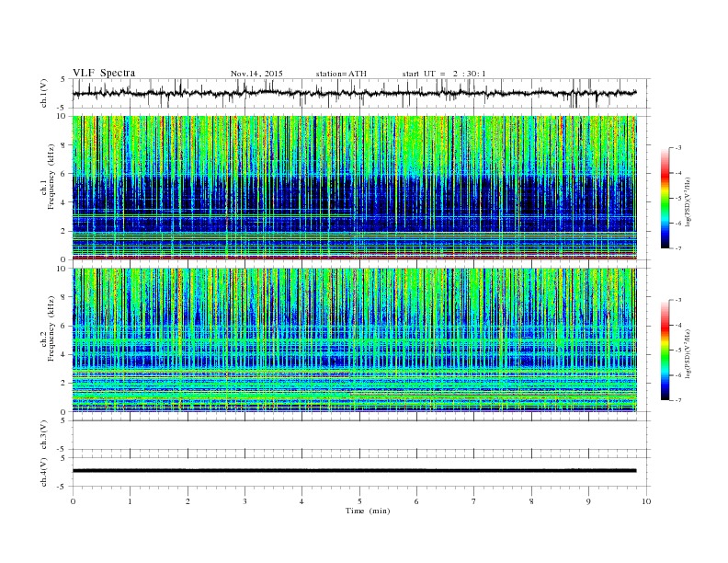
Task: Click the ch.1 spectrogram color bar
Action: pos(665,199)
